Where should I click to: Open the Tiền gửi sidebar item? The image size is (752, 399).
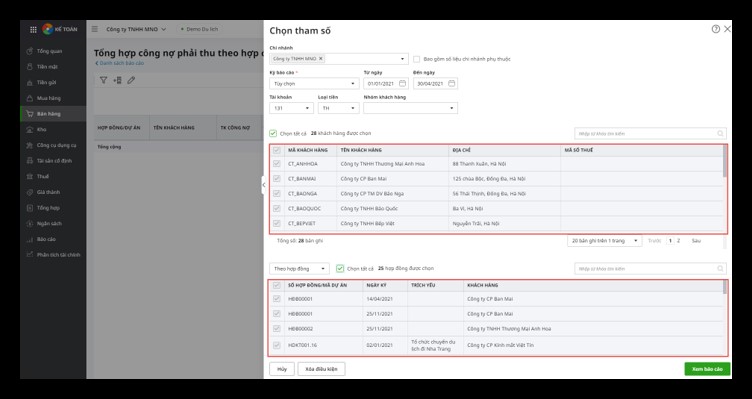coord(53,82)
